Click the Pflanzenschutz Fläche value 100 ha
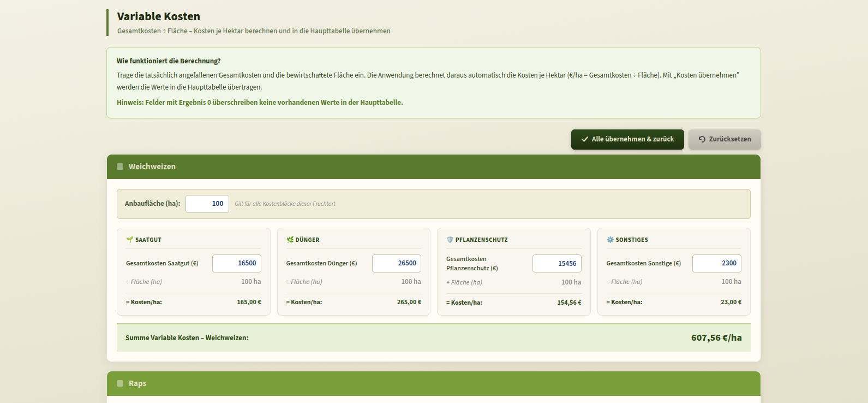868x403 pixels. 571,282
